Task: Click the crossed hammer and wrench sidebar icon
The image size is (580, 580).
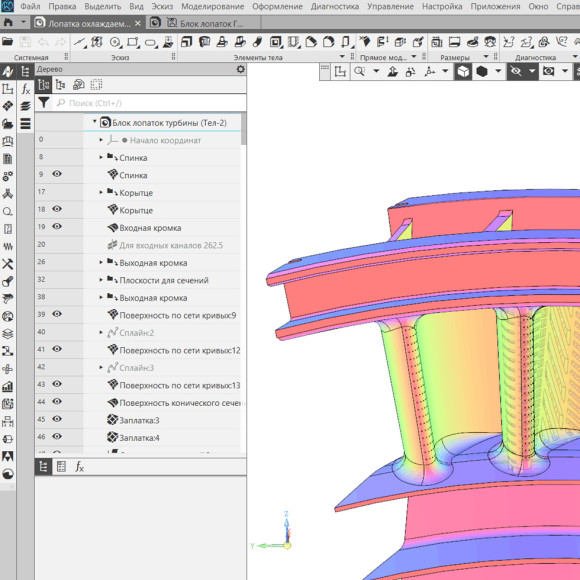Action: 8,264
